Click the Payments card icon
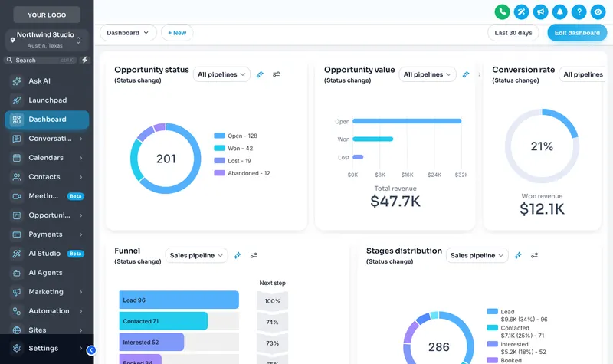 17,234
